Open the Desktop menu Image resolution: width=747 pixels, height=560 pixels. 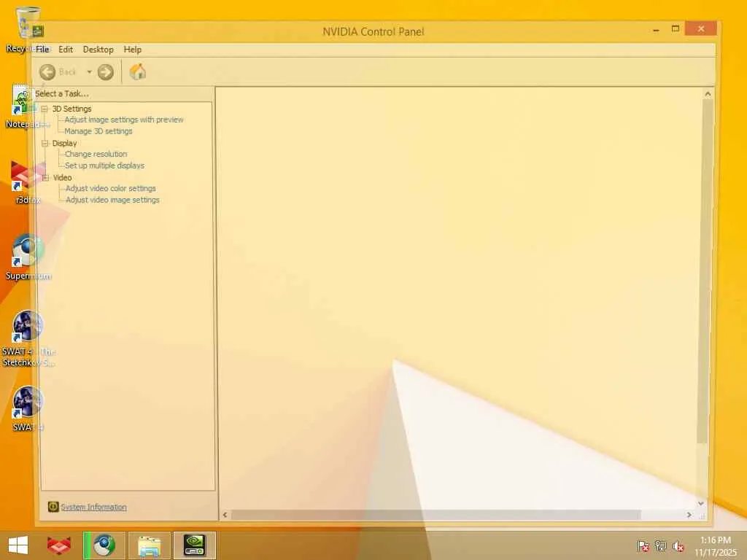click(x=98, y=49)
